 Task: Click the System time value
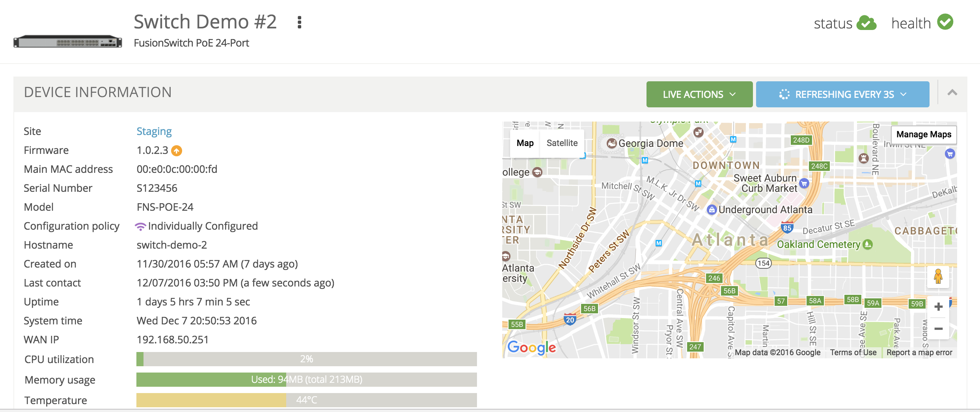197,321
